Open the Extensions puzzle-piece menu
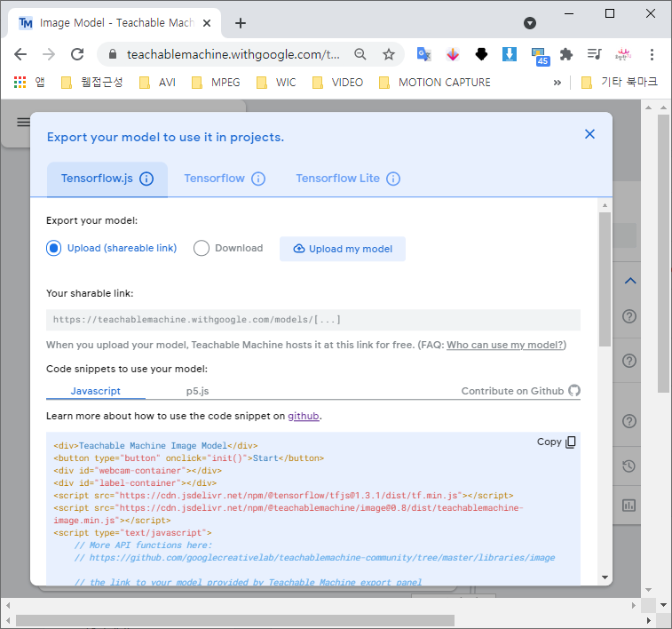This screenshot has width=672, height=629. tap(566, 54)
